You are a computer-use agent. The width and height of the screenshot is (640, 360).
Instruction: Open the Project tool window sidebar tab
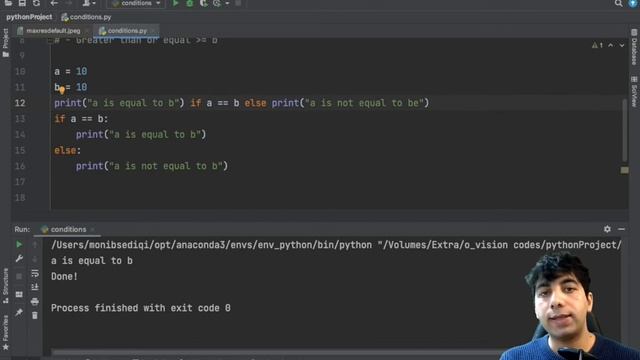pyautogui.click(x=5, y=43)
